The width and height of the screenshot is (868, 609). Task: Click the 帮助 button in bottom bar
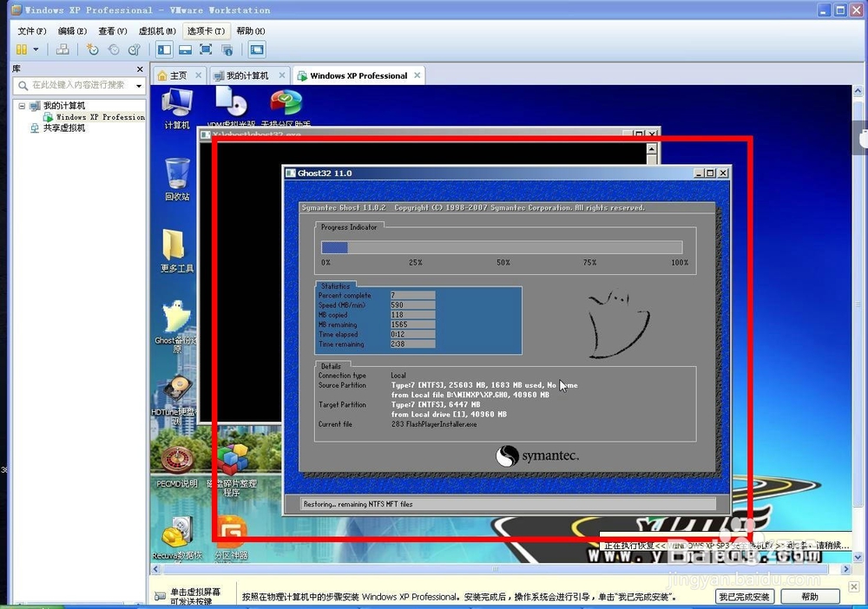click(810, 596)
